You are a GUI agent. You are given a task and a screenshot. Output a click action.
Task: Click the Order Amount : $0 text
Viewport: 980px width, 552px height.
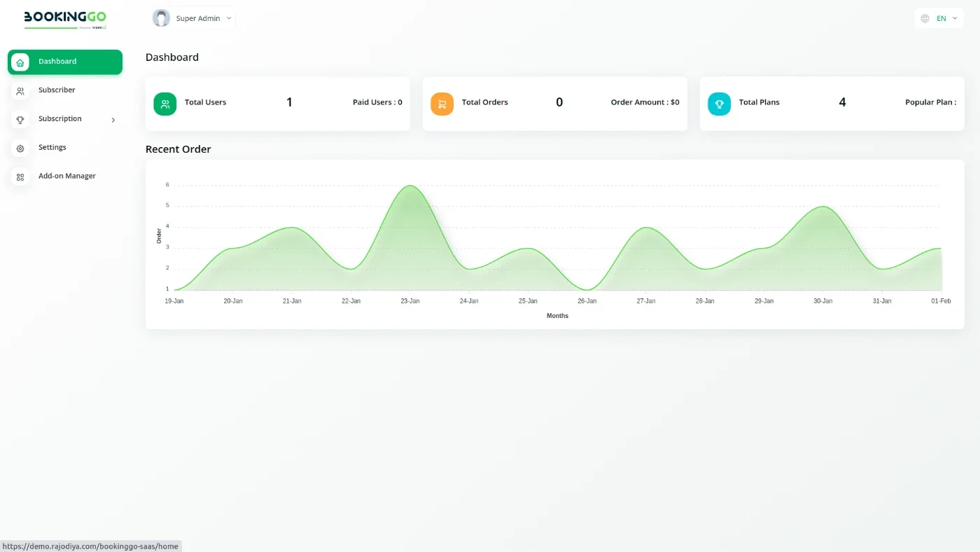[645, 102]
